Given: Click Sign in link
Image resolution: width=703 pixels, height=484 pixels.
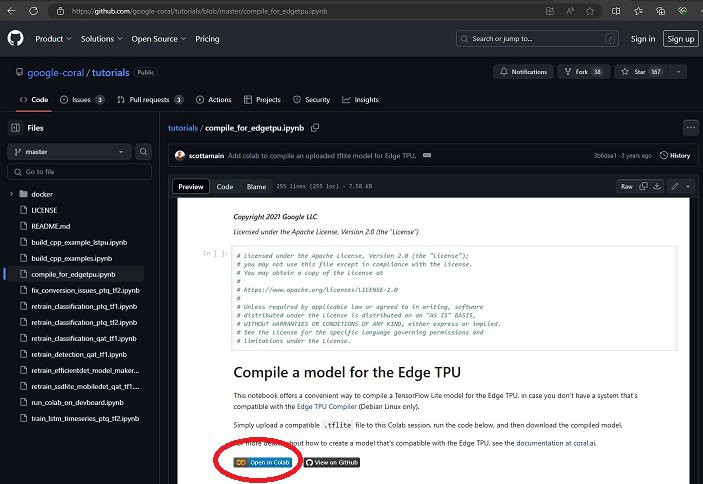Looking at the screenshot, I should tap(643, 39).
